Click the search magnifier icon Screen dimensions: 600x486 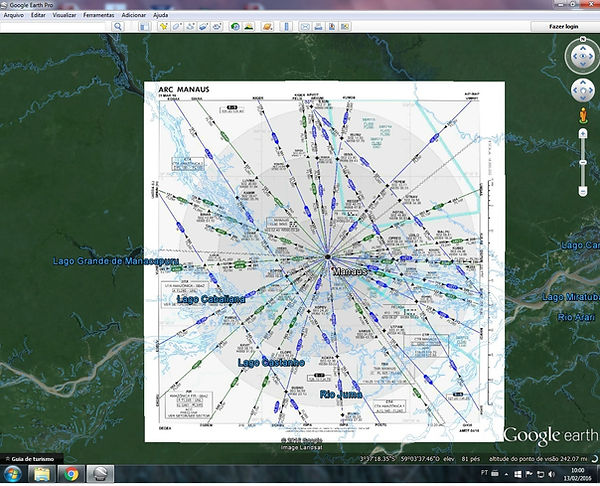point(118,26)
